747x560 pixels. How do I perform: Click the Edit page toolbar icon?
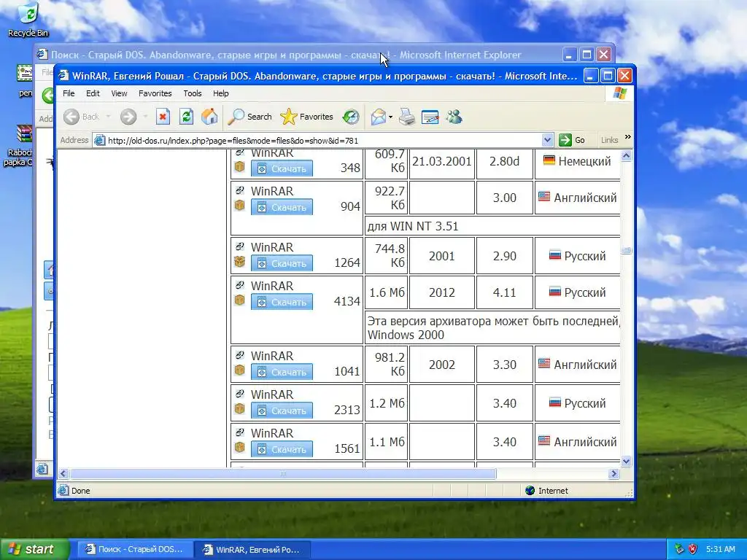coord(430,117)
